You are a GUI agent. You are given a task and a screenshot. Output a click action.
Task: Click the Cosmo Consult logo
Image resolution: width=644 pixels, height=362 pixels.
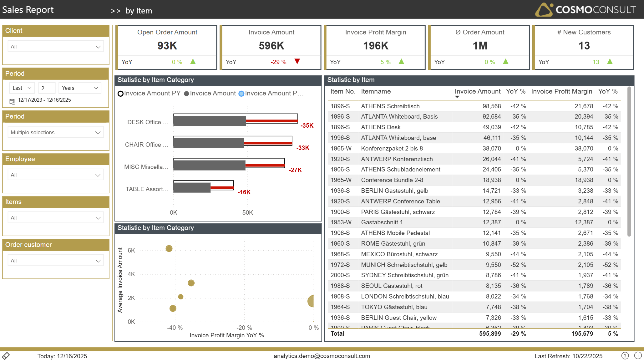(585, 10)
